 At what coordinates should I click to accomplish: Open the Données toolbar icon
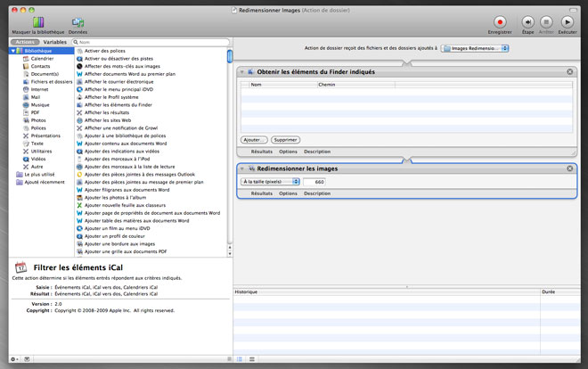pyautogui.click(x=78, y=22)
